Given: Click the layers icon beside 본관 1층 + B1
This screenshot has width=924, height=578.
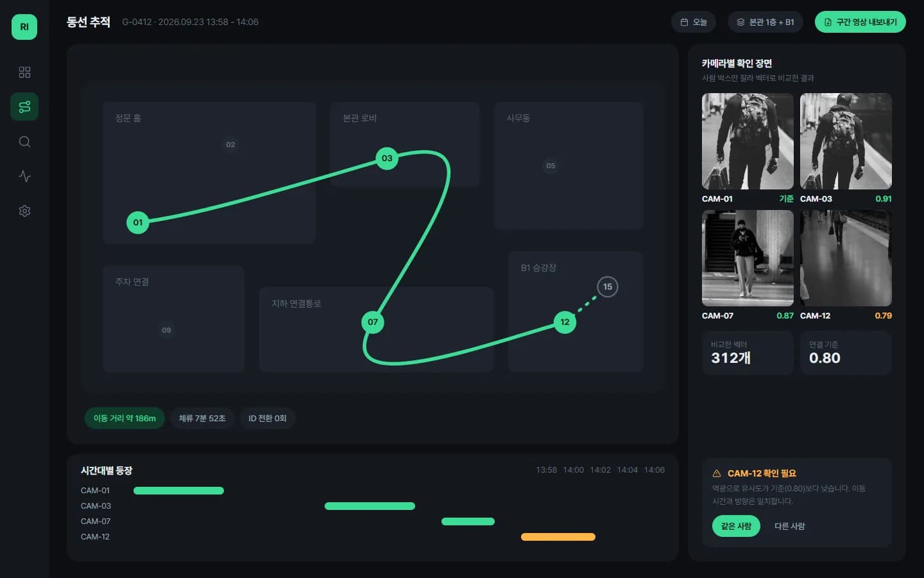Looking at the screenshot, I should point(740,22).
